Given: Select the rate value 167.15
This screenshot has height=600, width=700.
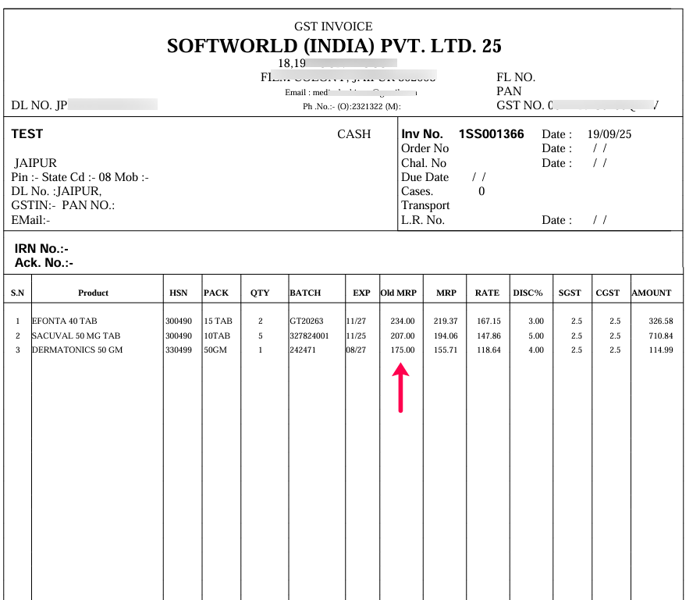Looking at the screenshot, I should [x=488, y=321].
